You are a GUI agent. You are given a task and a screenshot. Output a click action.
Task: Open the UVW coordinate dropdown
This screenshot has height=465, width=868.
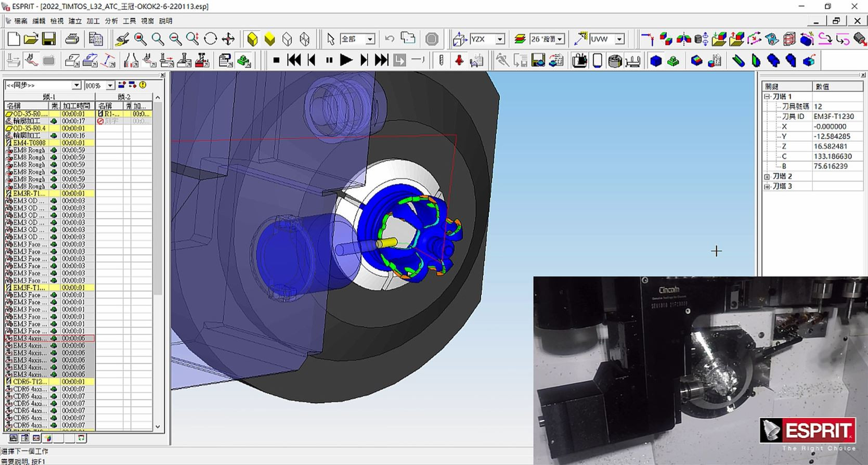pyautogui.click(x=619, y=39)
